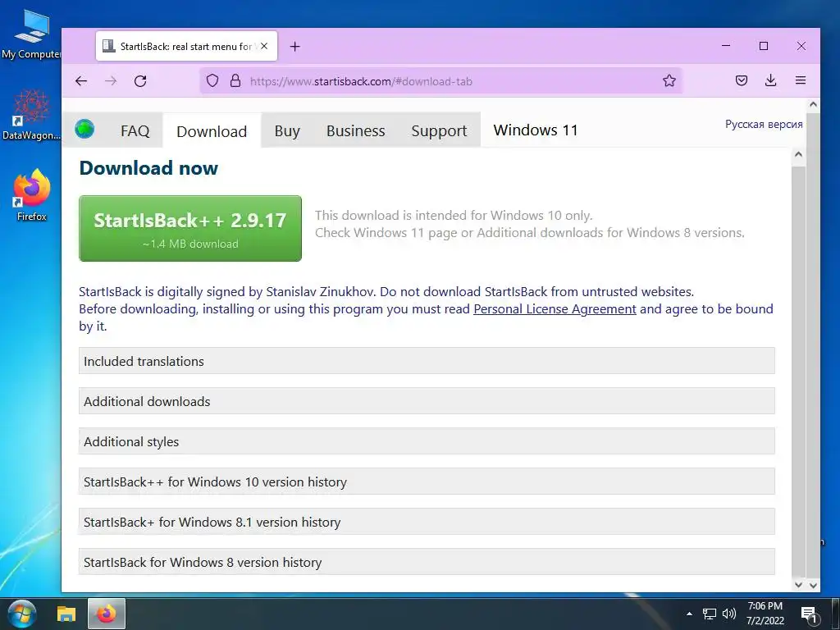Open the Windows Start orb
Viewport: 840px width, 630px height.
pyautogui.click(x=22, y=614)
